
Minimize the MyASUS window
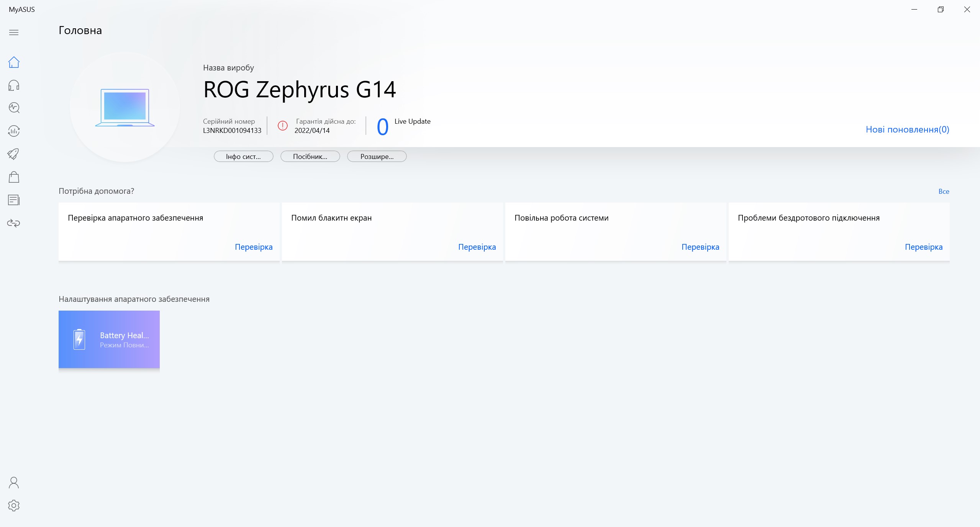point(914,10)
